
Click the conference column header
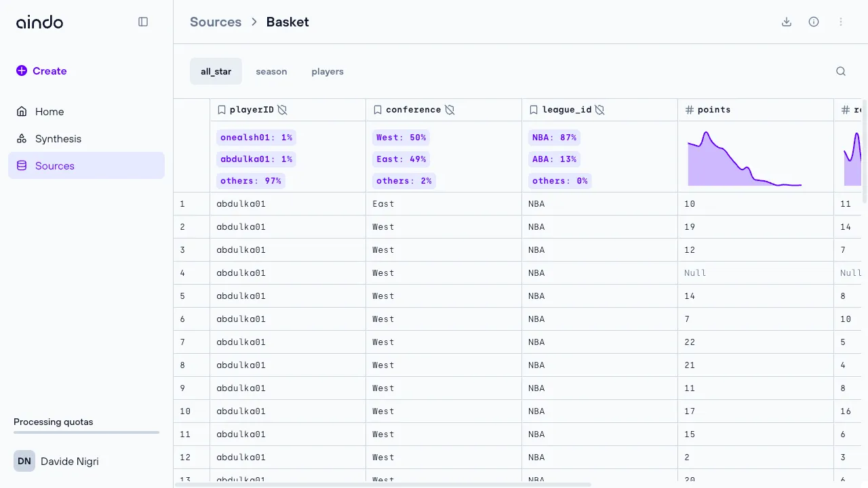[444, 110]
